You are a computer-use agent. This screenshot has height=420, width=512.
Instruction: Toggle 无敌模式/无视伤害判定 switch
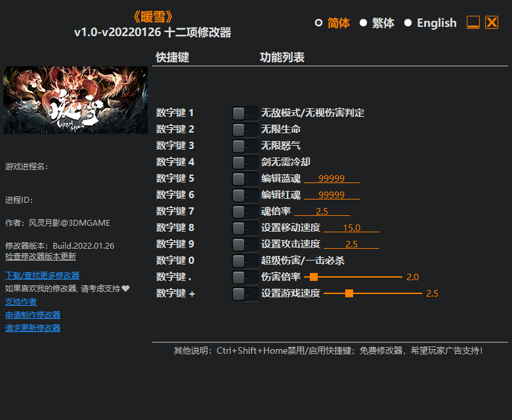point(245,114)
